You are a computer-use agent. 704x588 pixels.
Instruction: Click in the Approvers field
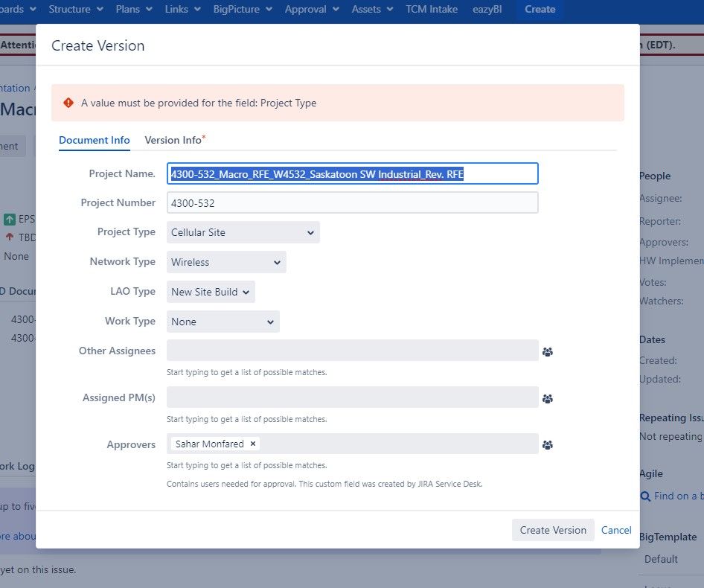click(353, 444)
